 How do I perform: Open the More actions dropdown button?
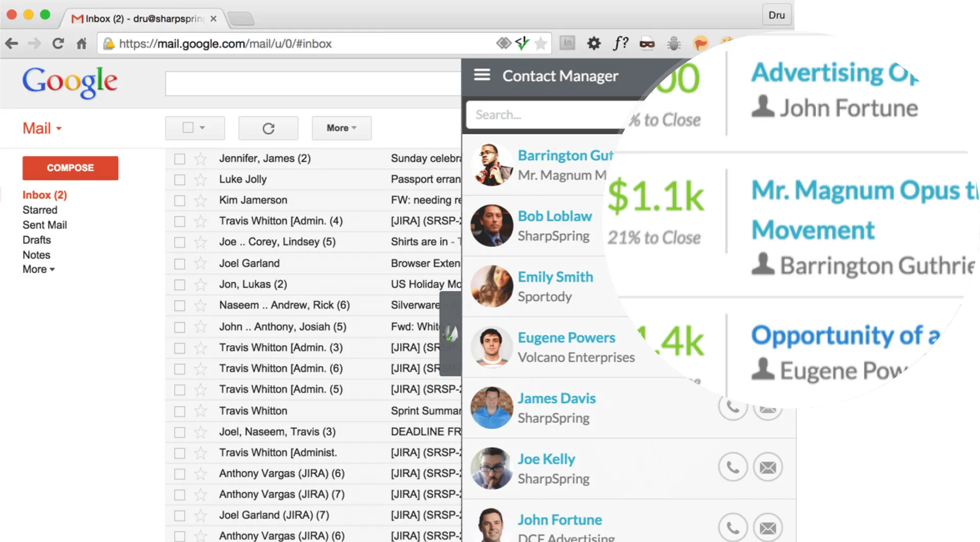pyautogui.click(x=341, y=128)
